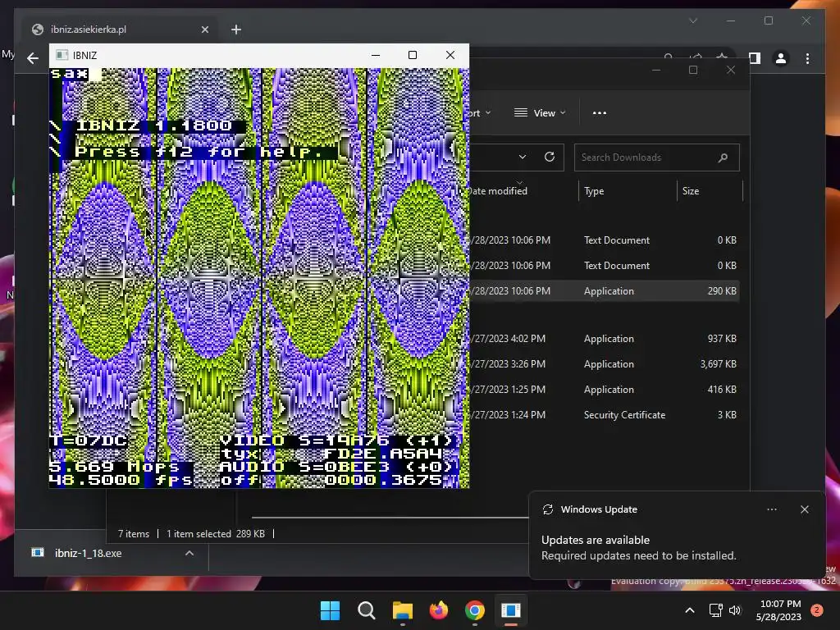
Task: Select the 3,697 KB Application row
Action: 605,363
